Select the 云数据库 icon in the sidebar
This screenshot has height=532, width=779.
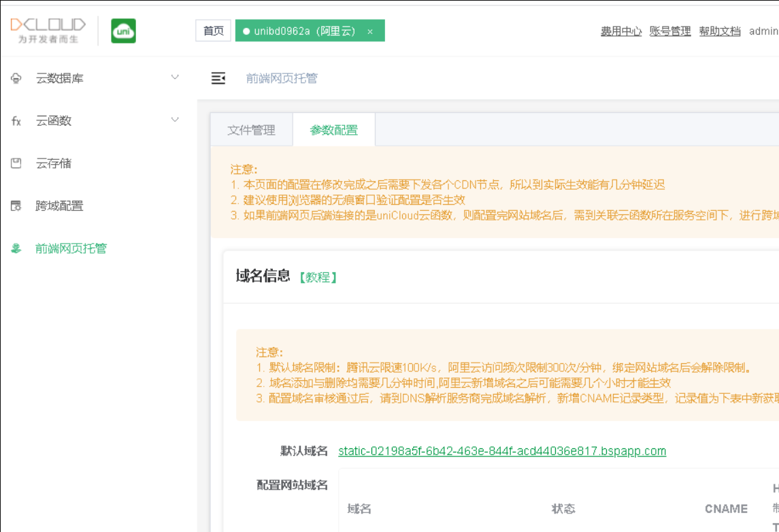(14, 78)
